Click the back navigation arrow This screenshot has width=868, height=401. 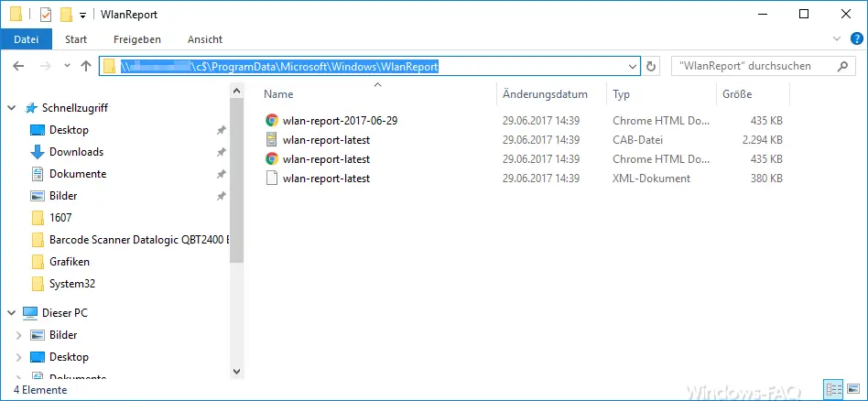[x=18, y=66]
